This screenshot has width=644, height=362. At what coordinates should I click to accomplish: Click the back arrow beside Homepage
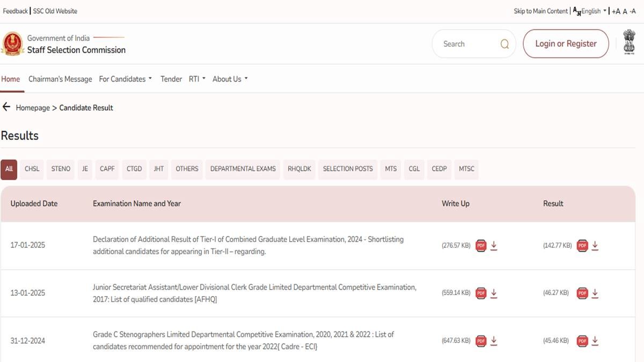pos(6,107)
